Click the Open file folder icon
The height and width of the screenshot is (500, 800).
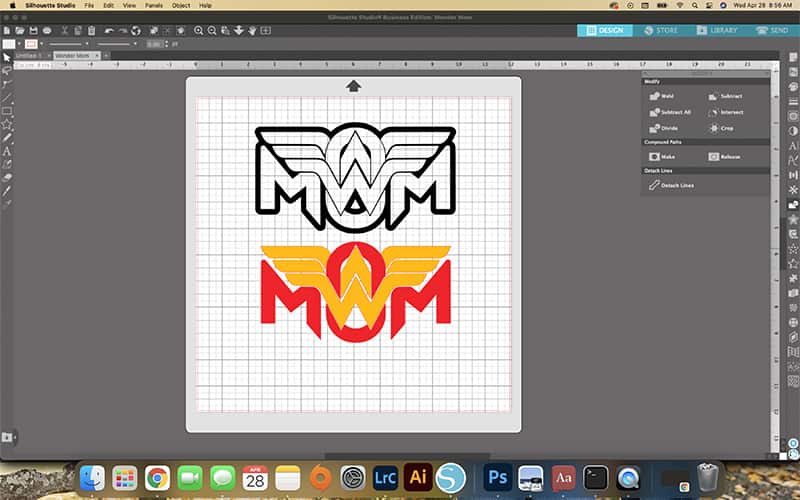tap(20, 31)
